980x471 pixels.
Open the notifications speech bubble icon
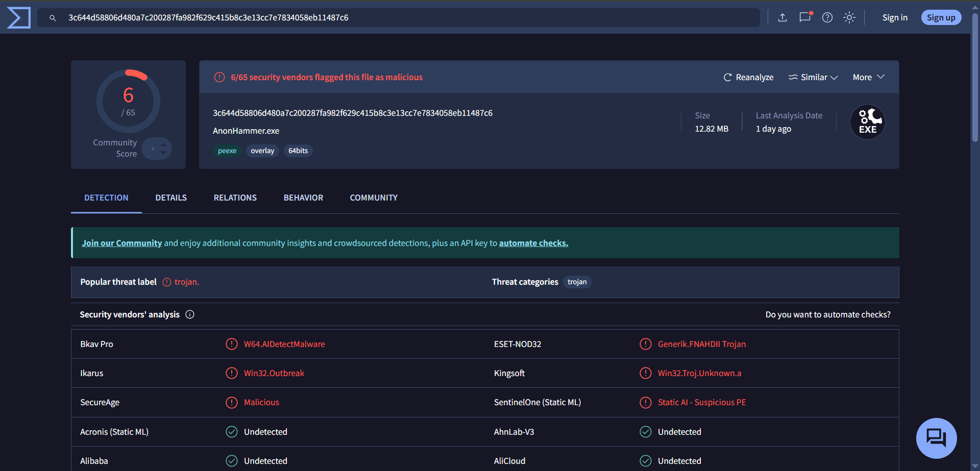(805, 17)
